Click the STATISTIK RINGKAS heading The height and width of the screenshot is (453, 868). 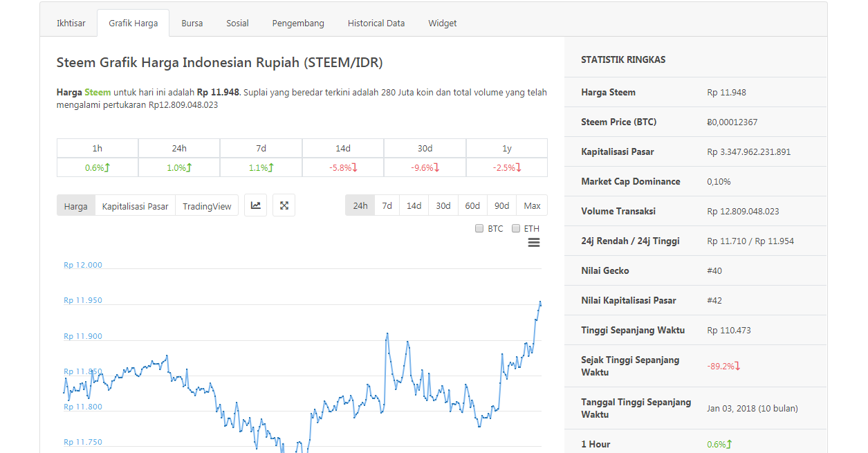pyautogui.click(x=623, y=59)
